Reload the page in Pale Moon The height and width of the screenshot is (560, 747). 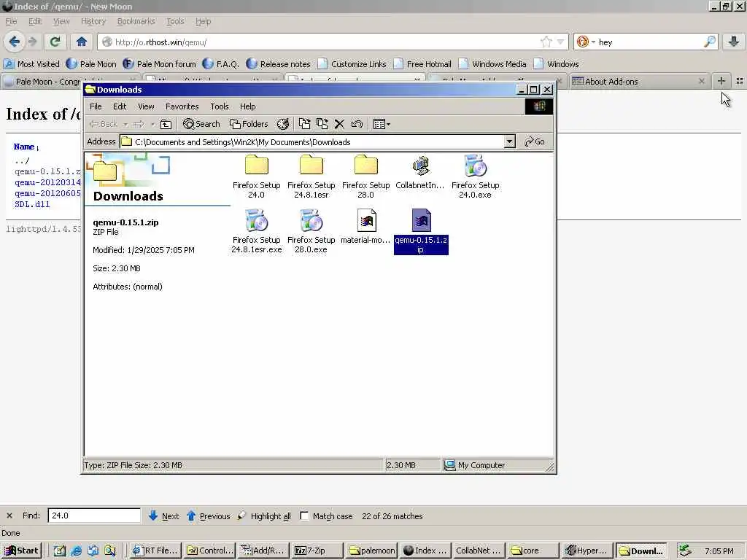coord(55,42)
